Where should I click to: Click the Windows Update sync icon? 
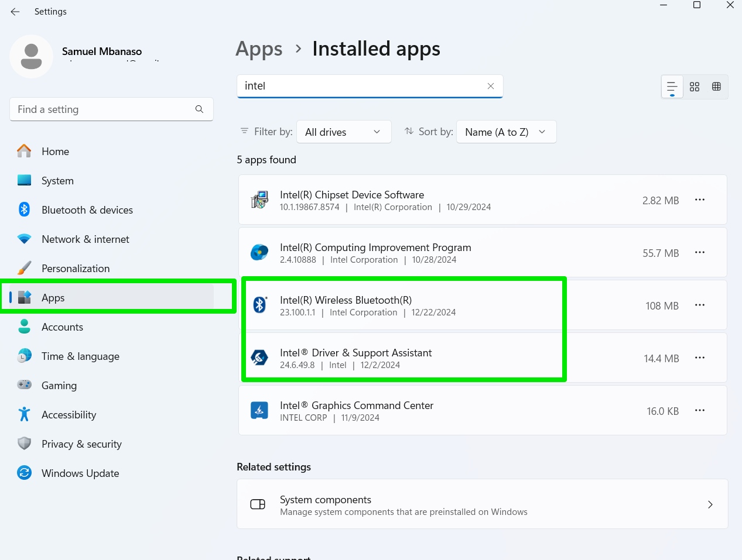pyautogui.click(x=24, y=473)
